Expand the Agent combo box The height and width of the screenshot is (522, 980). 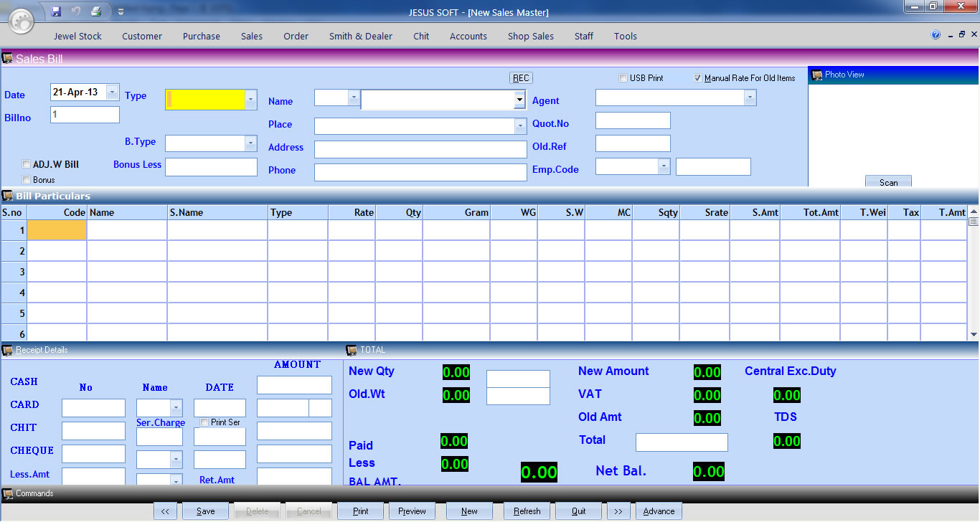pos(750,98)
